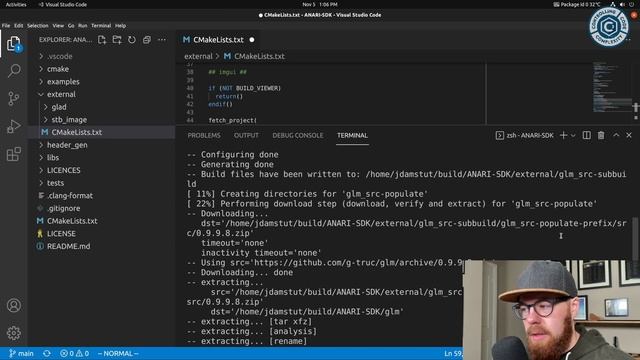The image size is (640, 360).
Task: Switch to the Output tab
Action: [246, 136]
